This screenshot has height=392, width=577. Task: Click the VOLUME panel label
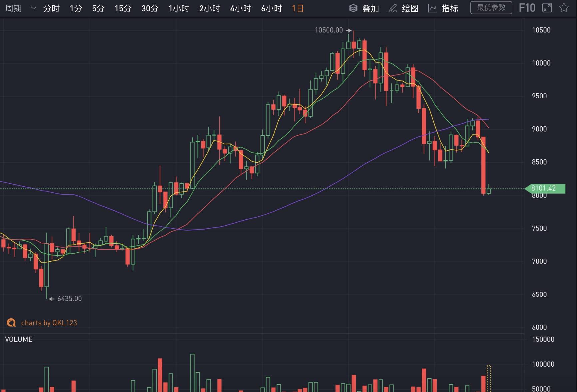coord(19,339)
